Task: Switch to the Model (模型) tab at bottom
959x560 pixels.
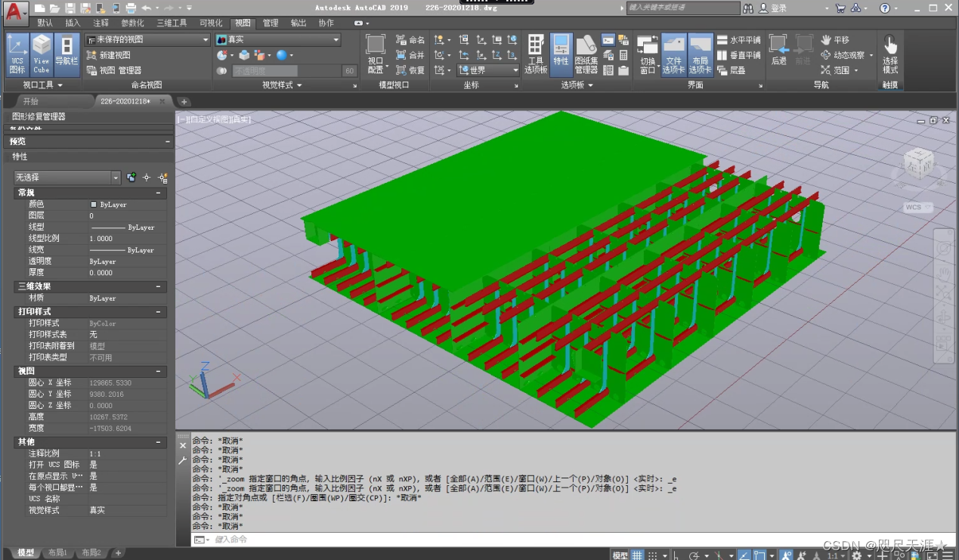Action: tap(26, 552)
